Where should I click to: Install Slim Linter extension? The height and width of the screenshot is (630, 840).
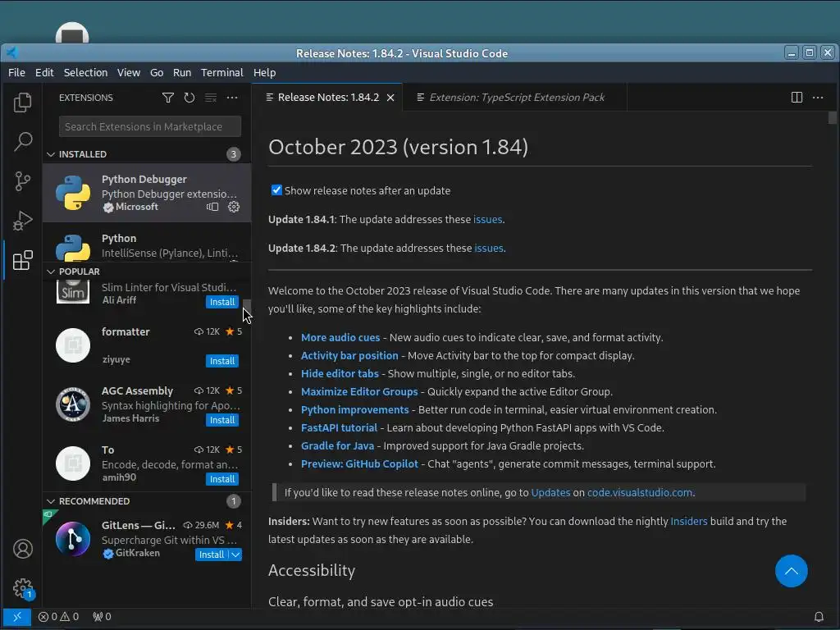(221, 302)
